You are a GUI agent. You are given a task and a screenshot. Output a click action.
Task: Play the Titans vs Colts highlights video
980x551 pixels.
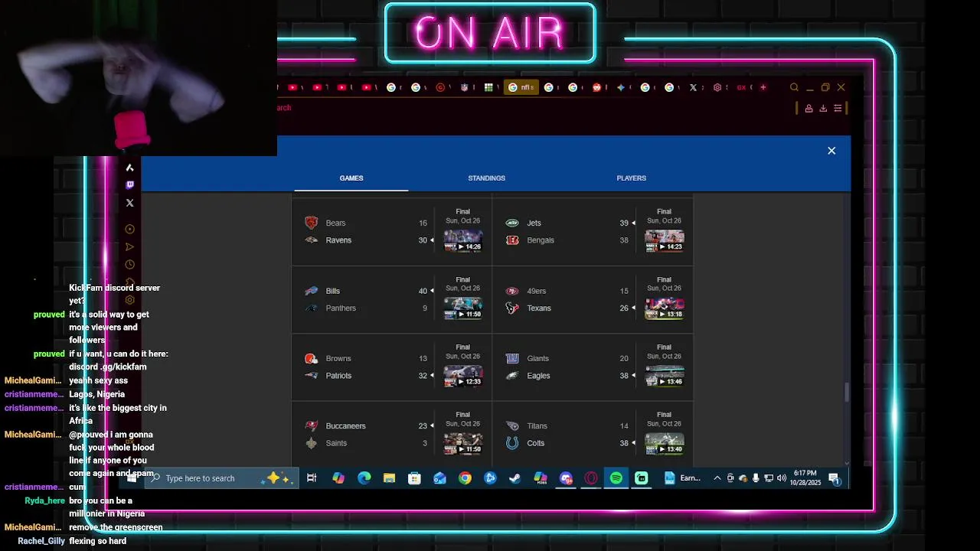pos(664,443)
